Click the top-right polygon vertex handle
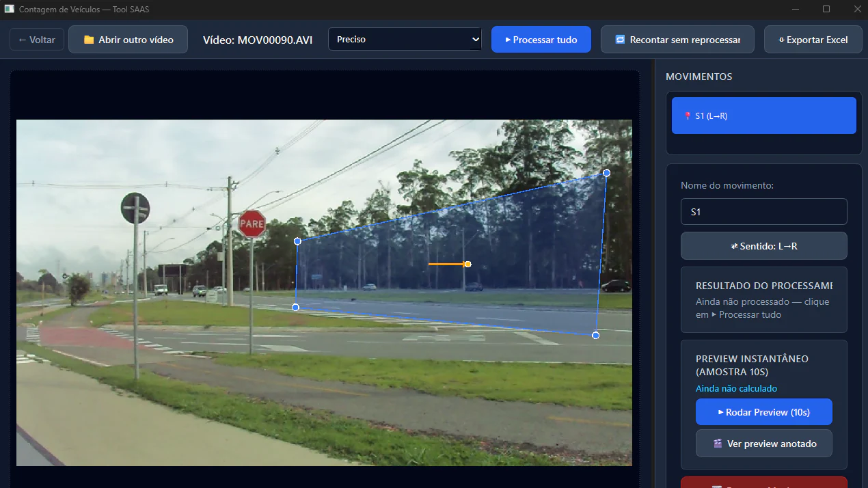Screen dimensions: 868x488 pyautogui.click(x=606, y=173)
